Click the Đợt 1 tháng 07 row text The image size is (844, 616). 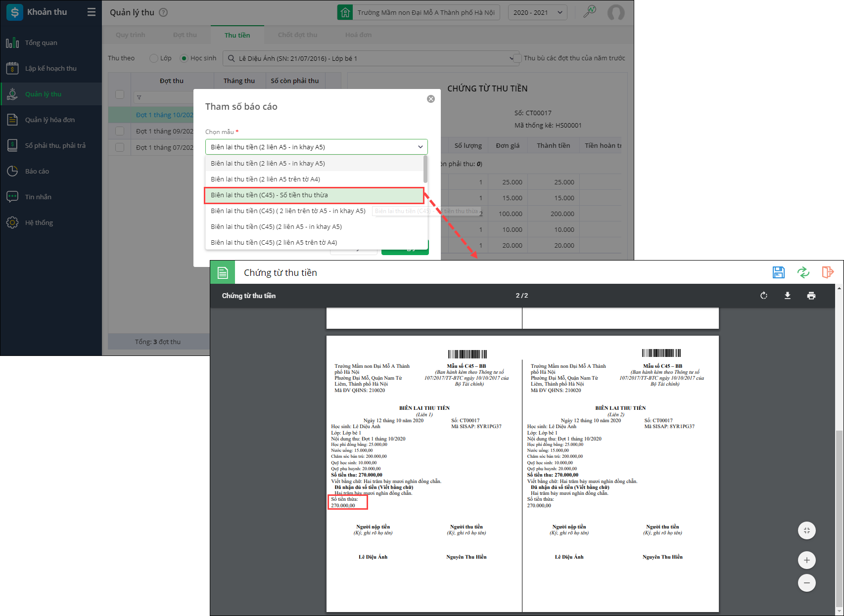coord(165,147)
